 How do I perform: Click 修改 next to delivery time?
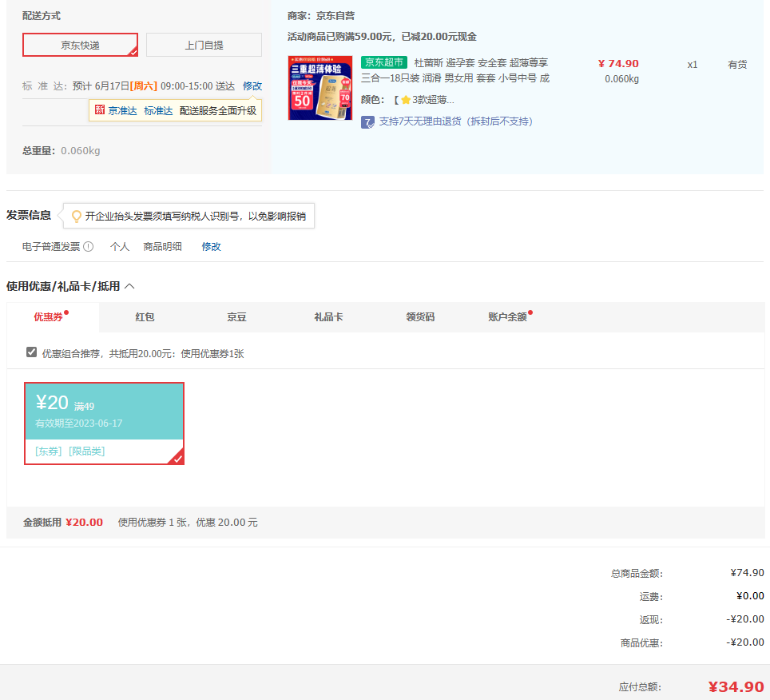tap(252, 86)
